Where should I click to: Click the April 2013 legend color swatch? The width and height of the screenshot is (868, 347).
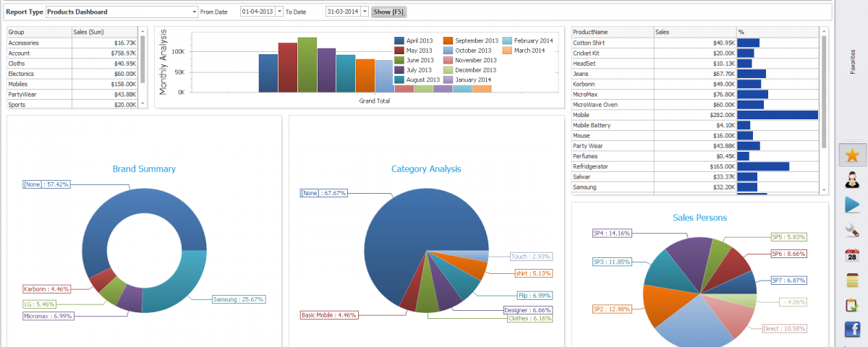[x=399, y=41]
